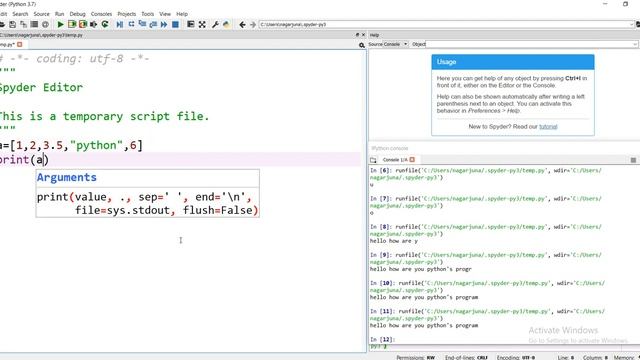Re-run the last script icon

[105, 24]
